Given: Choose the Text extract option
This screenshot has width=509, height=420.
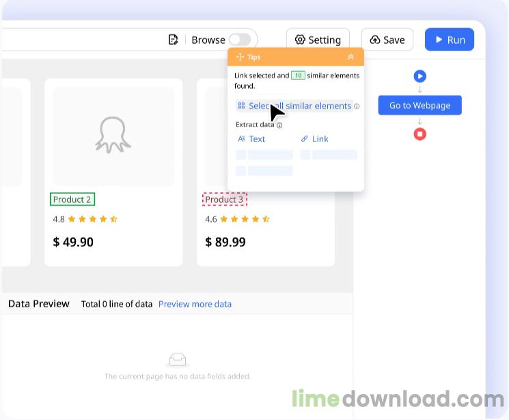Looking at the screenshot, I should tap(251, 139).
